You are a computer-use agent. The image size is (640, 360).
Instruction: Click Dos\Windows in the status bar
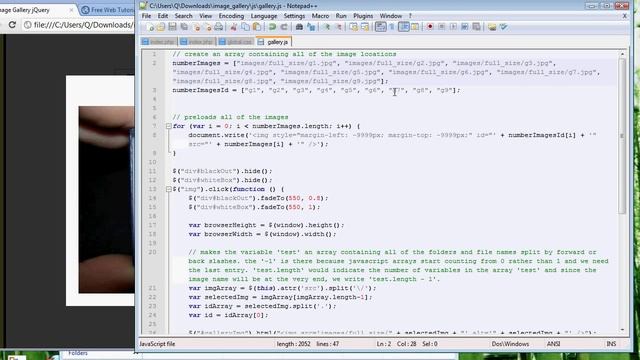(510, 344)
